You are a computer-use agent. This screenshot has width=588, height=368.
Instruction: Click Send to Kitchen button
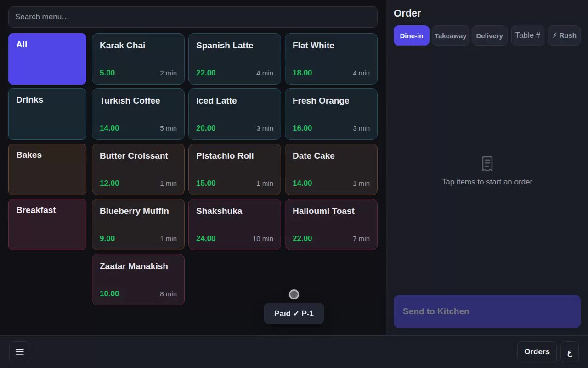(x=487, y=311)
